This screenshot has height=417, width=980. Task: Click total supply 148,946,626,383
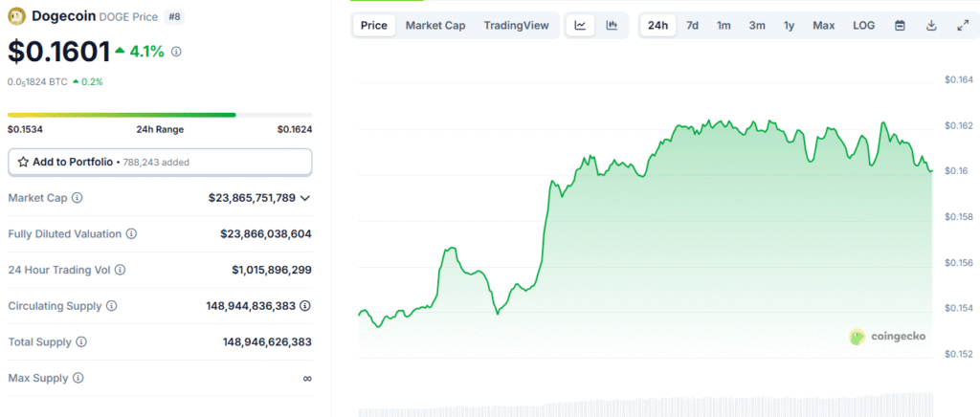click(x=268, y=342)
